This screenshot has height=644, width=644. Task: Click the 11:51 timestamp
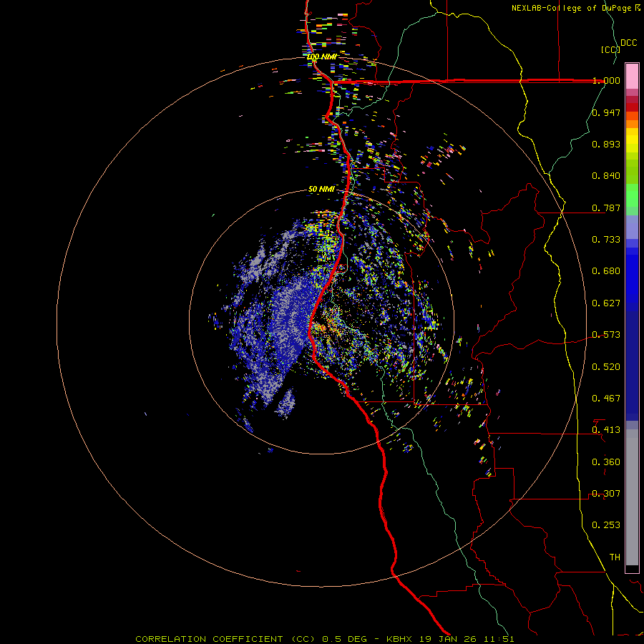tap(499, 639)
